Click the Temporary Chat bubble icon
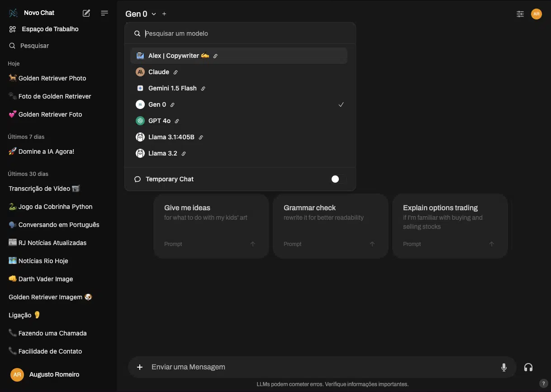551x392 pixels. [x=138, y=179]
